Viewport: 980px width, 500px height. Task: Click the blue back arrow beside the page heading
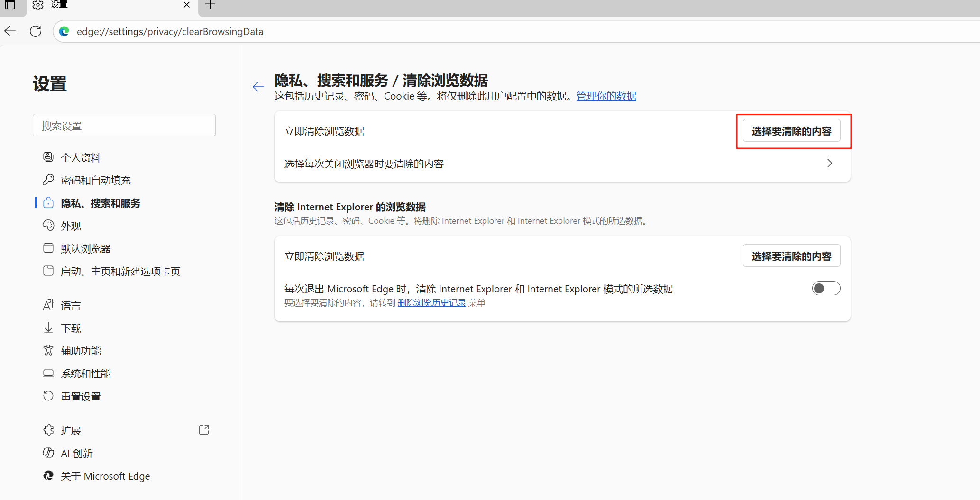(258, 87)
